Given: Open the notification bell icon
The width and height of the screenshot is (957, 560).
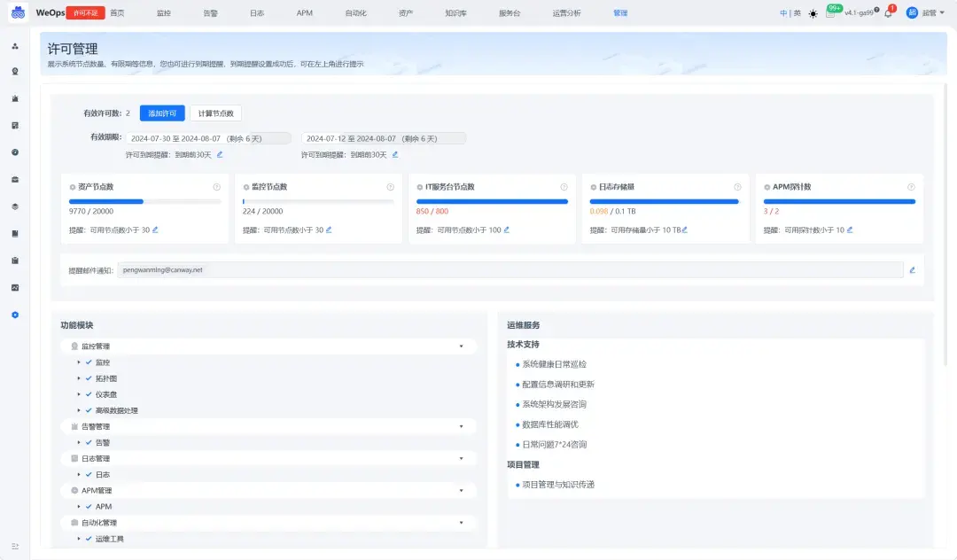Looking at the screenshot, I should [x=888, y=12].
